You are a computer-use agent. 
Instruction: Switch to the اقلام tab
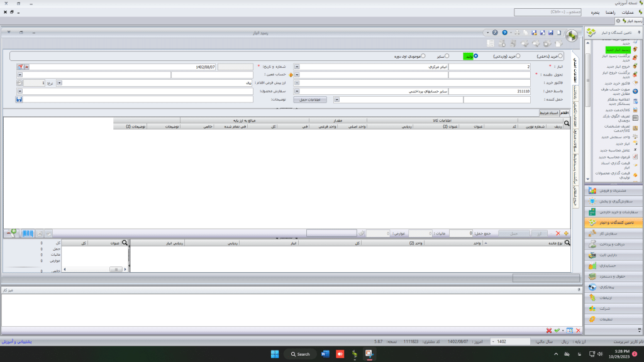pos(565,113)
